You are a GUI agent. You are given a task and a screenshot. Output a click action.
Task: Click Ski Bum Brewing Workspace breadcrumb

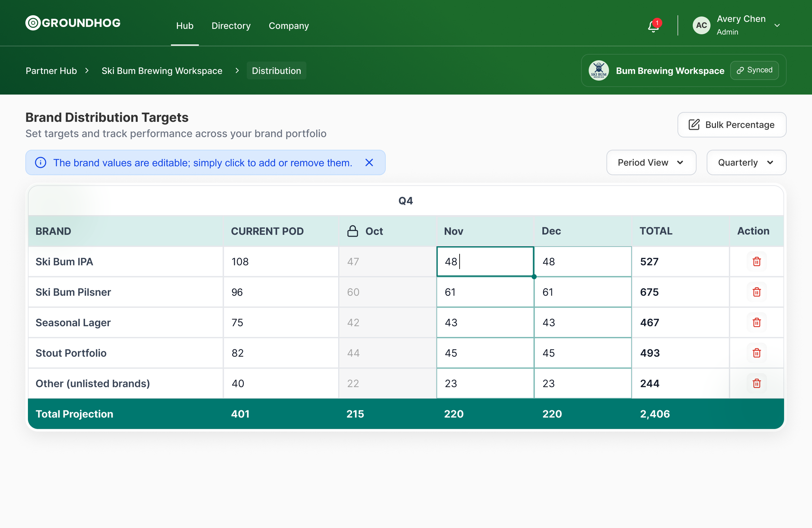[x=162, y=71]
